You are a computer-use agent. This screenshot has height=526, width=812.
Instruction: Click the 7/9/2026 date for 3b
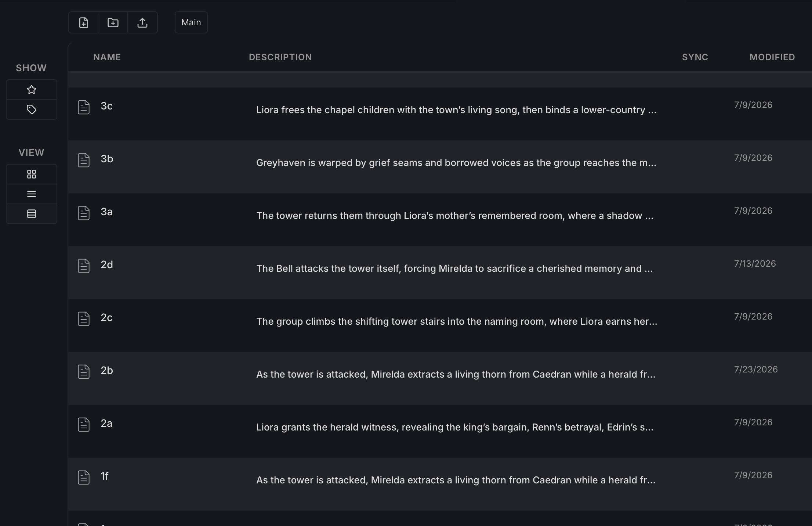pyautogui.click(x=753, y=158)
